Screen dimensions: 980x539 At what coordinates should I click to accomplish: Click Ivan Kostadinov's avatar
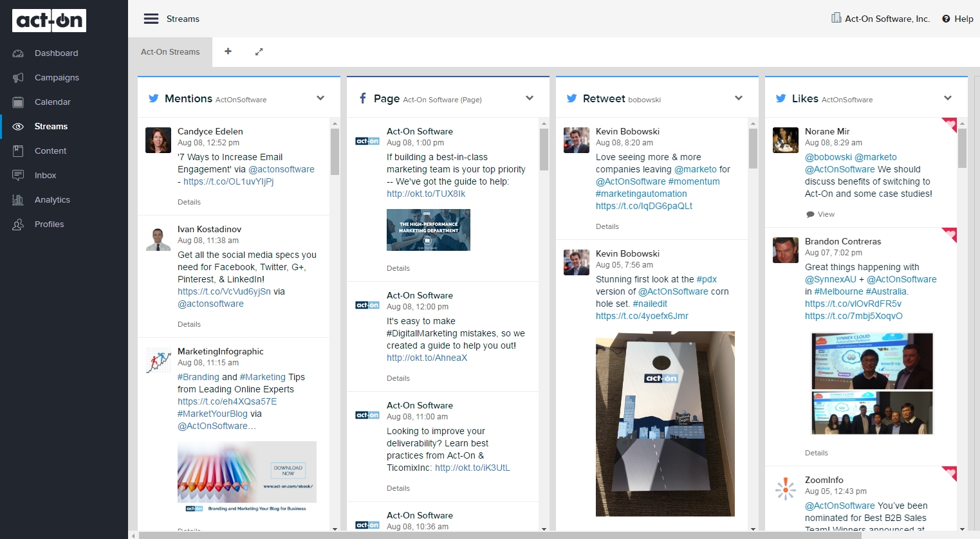(158, 238)
